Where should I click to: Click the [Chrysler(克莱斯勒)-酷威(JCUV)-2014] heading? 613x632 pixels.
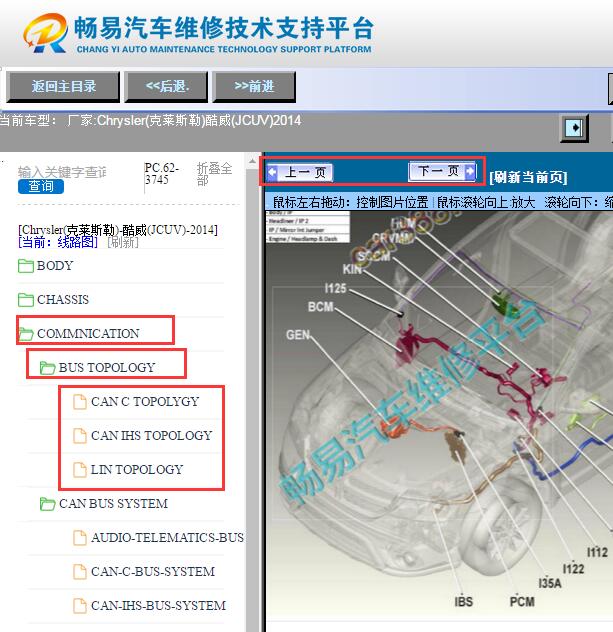point(118,230)
